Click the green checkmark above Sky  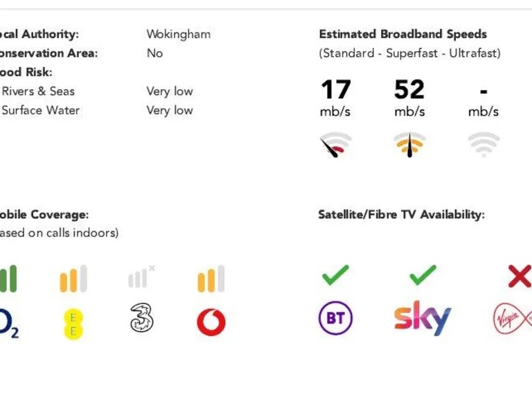click(x=423, y=276)
